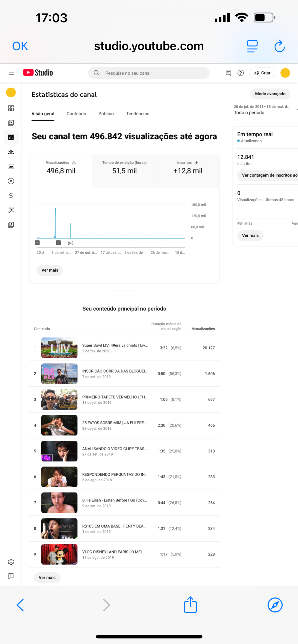Screen dimensions: 298x644
Task: Select the Tempo de exibição metric card
Action: (124, 171)
